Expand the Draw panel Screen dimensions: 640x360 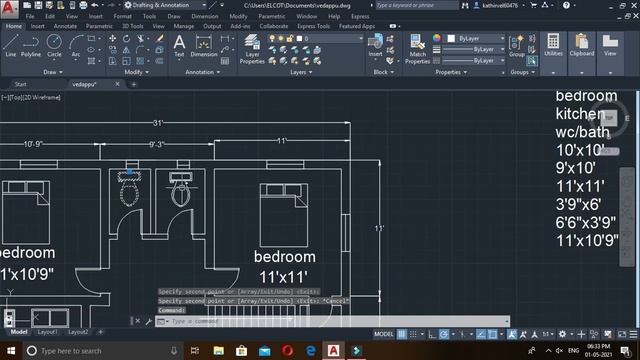(53, 72)
